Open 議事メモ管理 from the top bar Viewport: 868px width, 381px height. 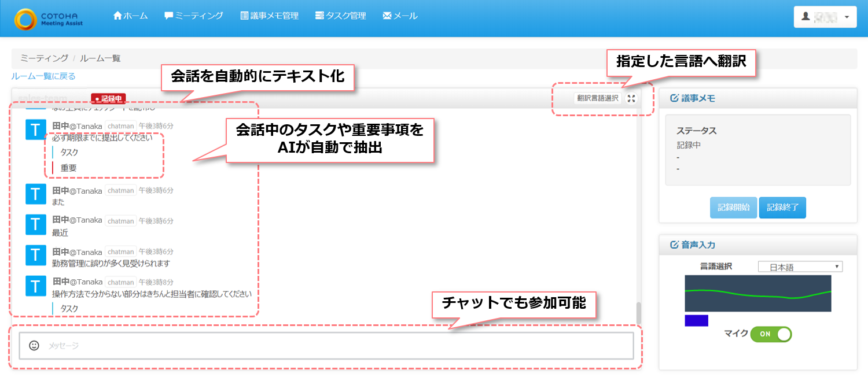click(x=270, y=16)
